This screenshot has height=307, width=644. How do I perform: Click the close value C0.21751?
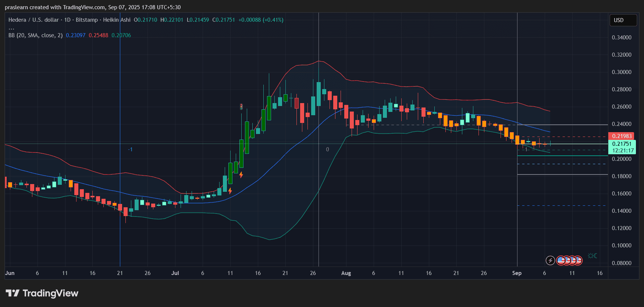(x=224, y=20)
